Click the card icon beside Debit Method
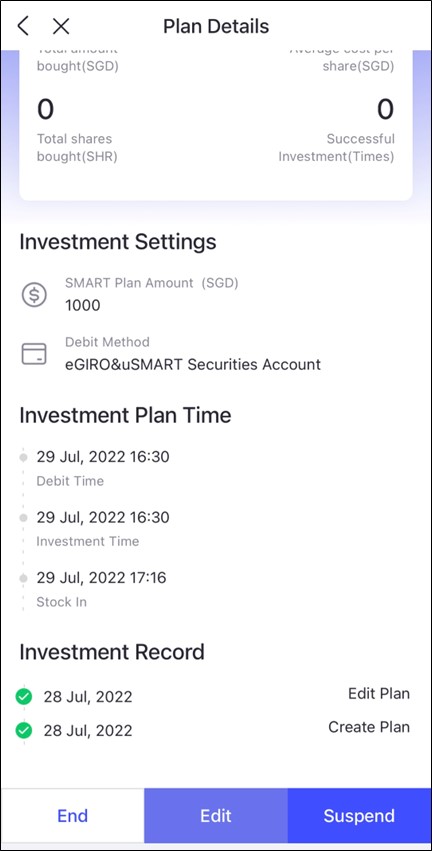The height and width of the screenshot is (851, 432). coord(34,354)
